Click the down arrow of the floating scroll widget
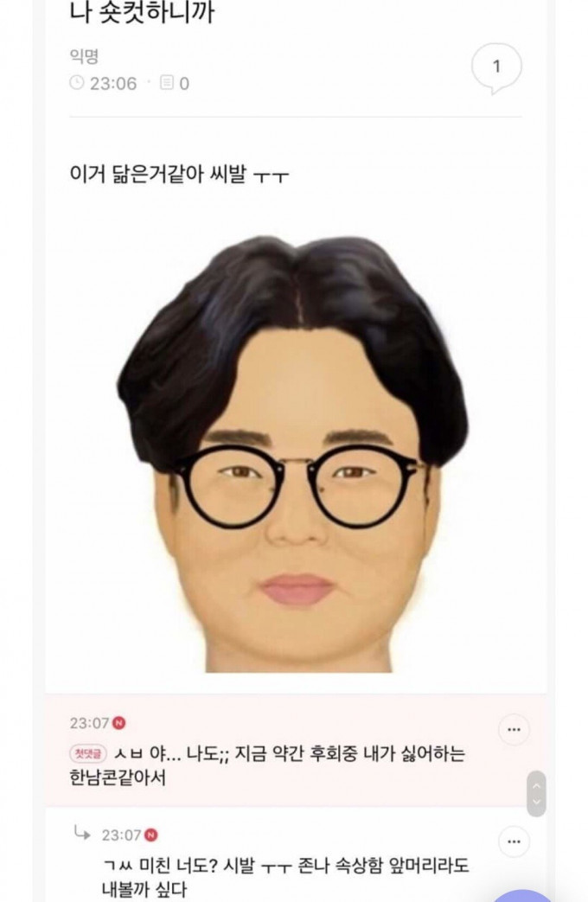The height and width of the screenshot is (902, 588). click(536, 802)
